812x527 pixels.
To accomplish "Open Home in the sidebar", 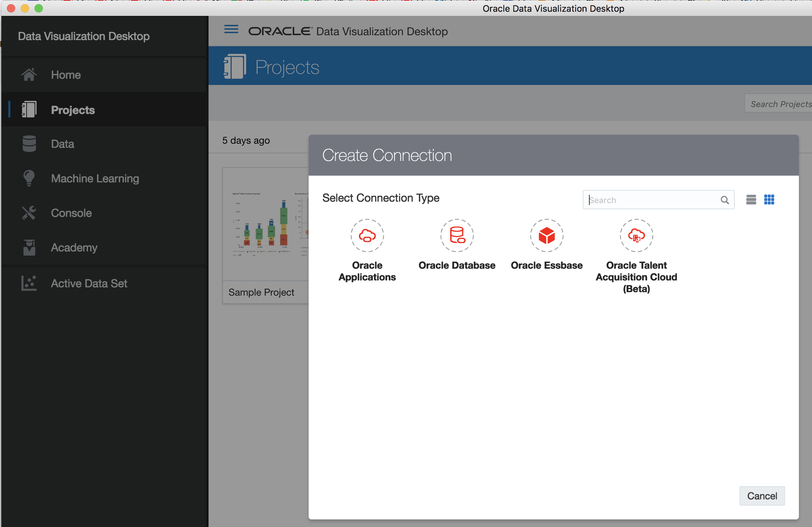I will point(104,75).
